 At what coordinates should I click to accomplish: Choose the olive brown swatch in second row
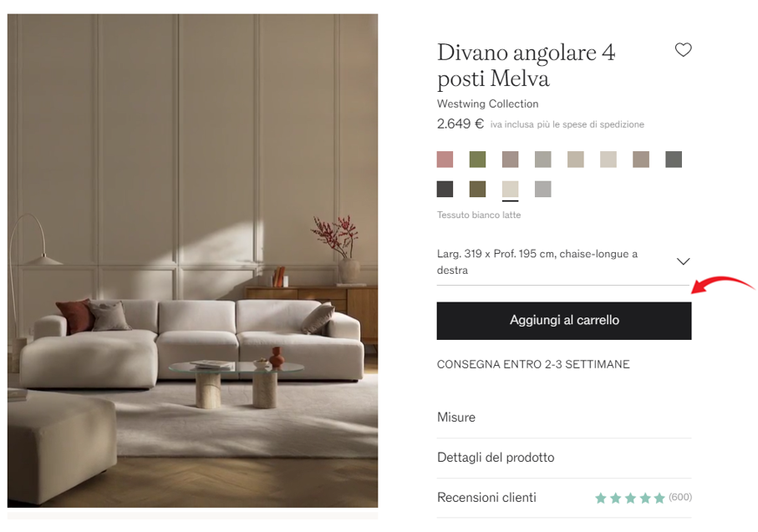coord(478,189)
